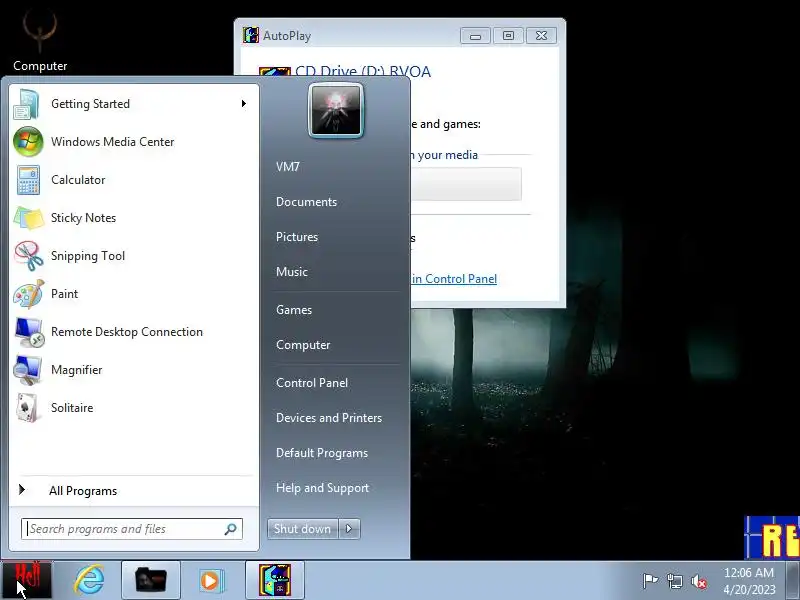Open Games from Start menu

click(x=294, y=310)
